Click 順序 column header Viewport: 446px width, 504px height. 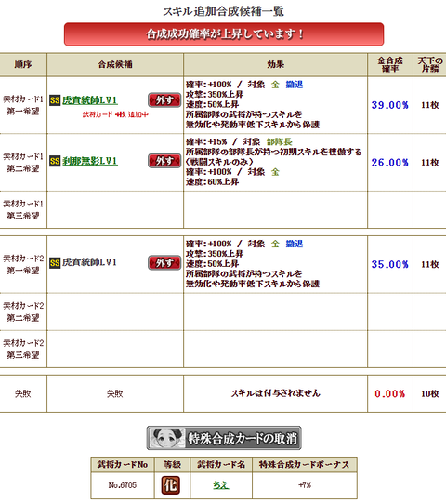pyautogui.click(x=23, y=64)
